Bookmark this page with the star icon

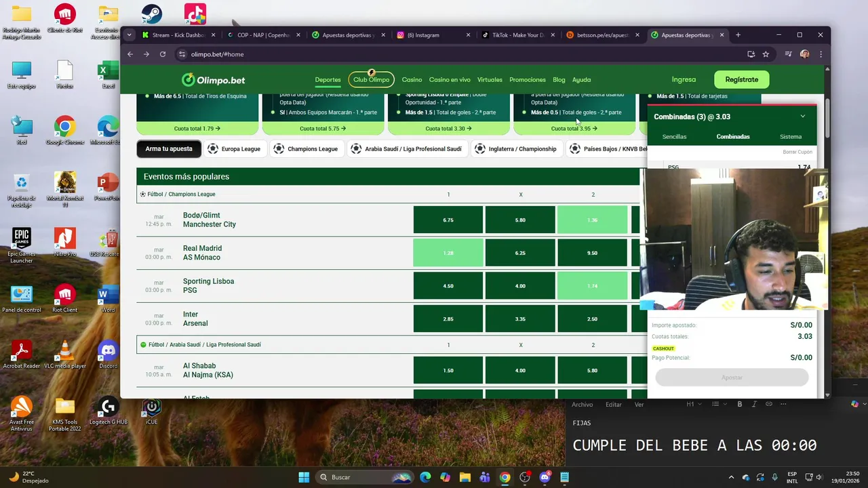pos(766,54)
